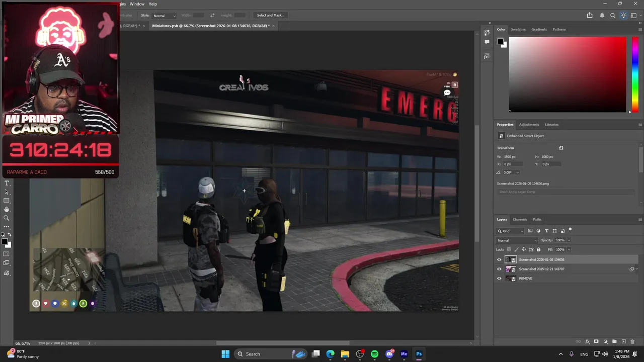Click the Share icon at top right
This screenshot has height=362, width=644.
point(590,16)
